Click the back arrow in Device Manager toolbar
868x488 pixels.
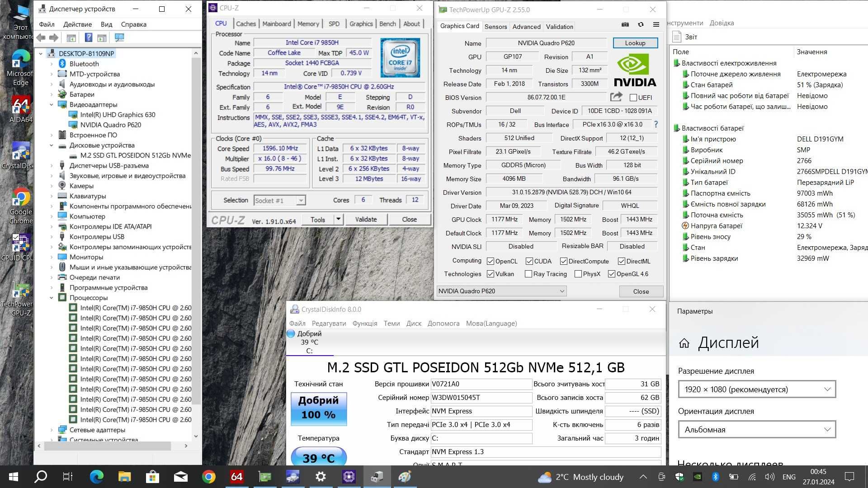pos(41,38)
